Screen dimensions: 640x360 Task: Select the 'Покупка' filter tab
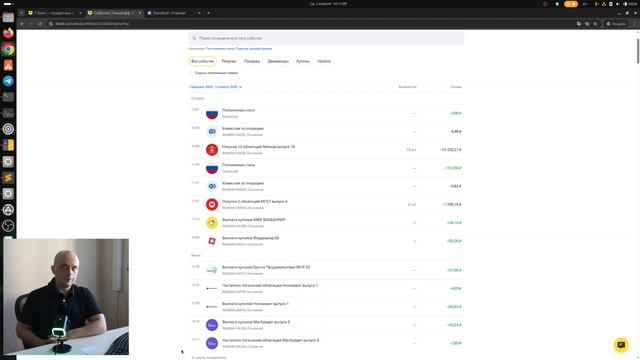click(229, 61)
